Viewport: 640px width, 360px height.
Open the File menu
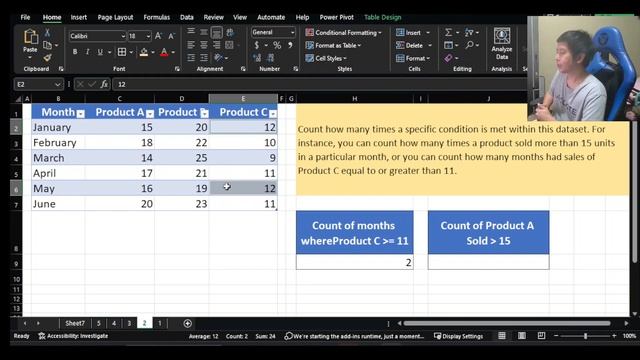tap(25, 17)
